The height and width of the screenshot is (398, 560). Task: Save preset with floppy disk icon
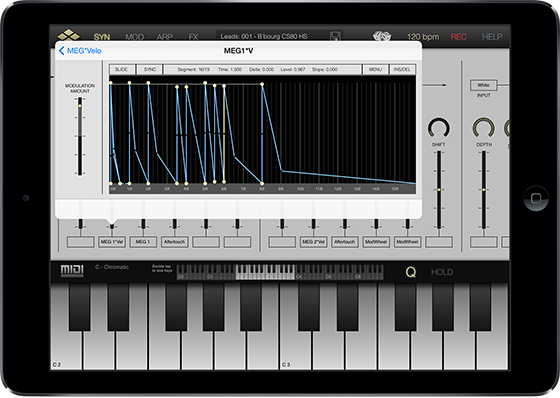(x=335, y=36)
